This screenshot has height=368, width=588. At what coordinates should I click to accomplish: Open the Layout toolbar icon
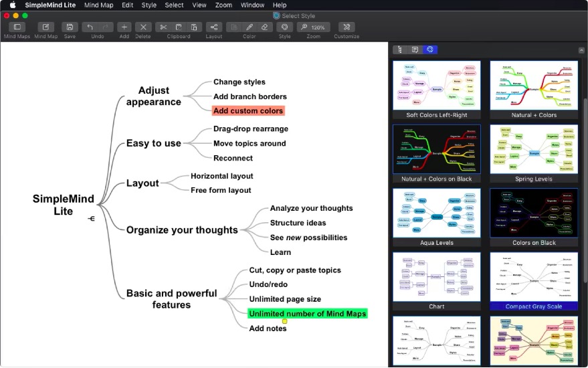tap(214, 27)
